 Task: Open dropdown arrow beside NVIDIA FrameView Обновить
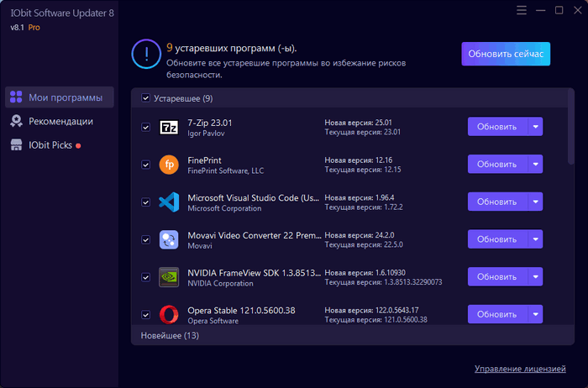tap(536, 276)
